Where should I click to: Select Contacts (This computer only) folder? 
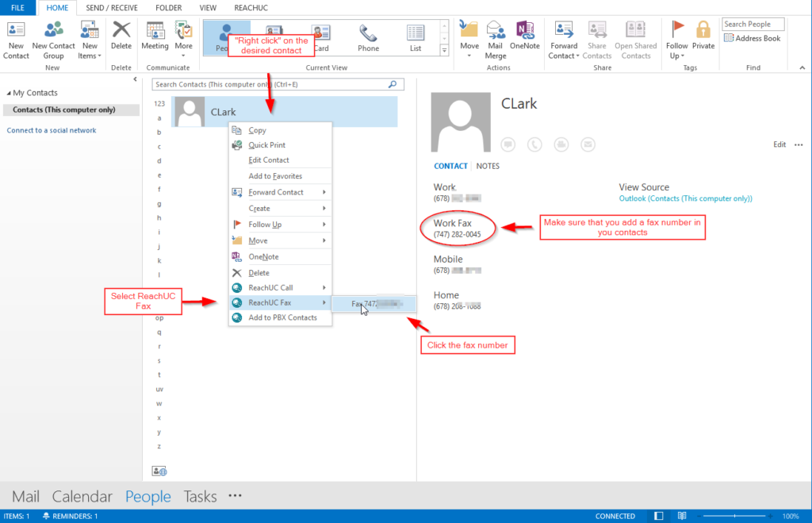tap(71, 110)
